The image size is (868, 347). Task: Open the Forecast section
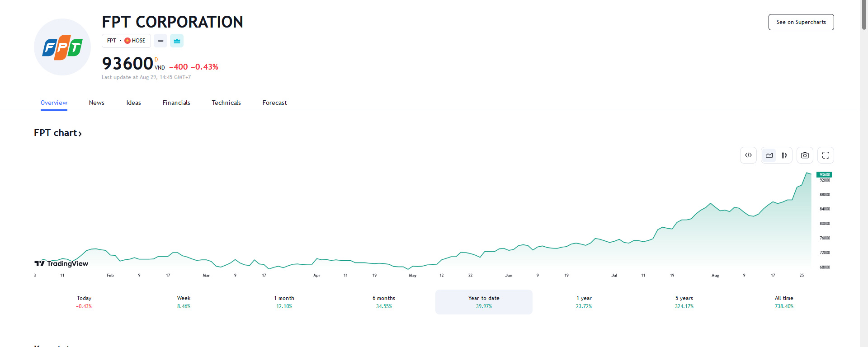tap(274, 103)
